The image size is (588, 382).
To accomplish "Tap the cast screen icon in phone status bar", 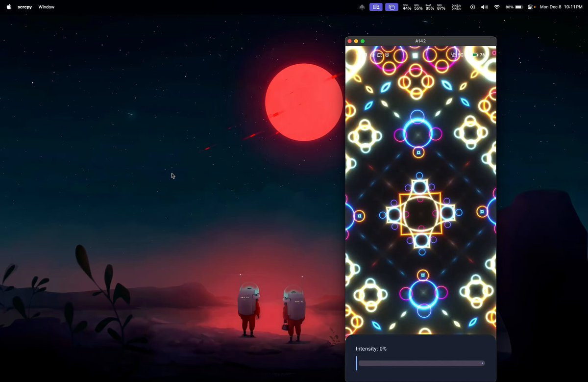I will [379, 55].
